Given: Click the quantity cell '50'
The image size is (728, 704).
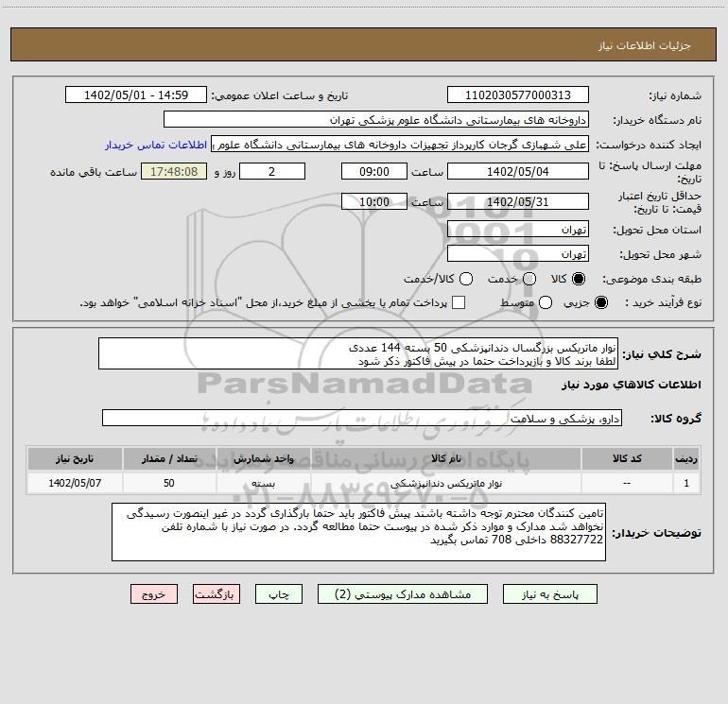Looking at the screenshot, I should 169,483.
